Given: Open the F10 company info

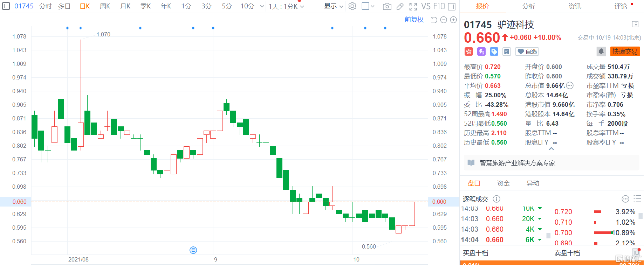Looking at the screenshot, I should 439,6.
